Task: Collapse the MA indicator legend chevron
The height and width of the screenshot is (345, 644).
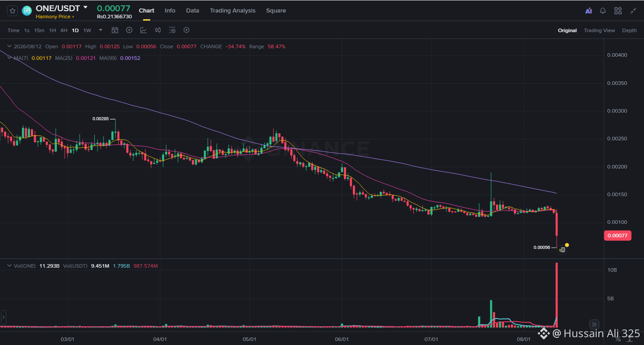Action: 9,58
